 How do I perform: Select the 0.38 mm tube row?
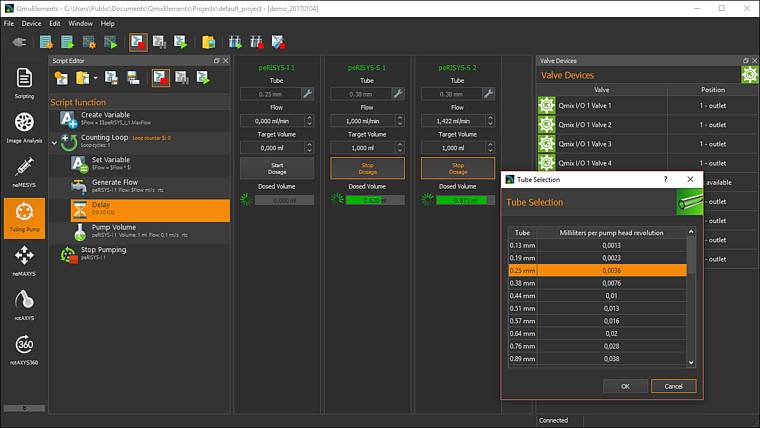[597, 282]
